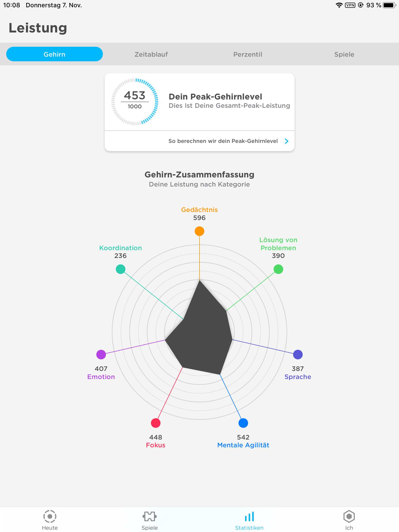The width and height of the screenshot is (399, 532).
Task: Tap the green Lösung von Problemen dot
Action: coord(278,269)
